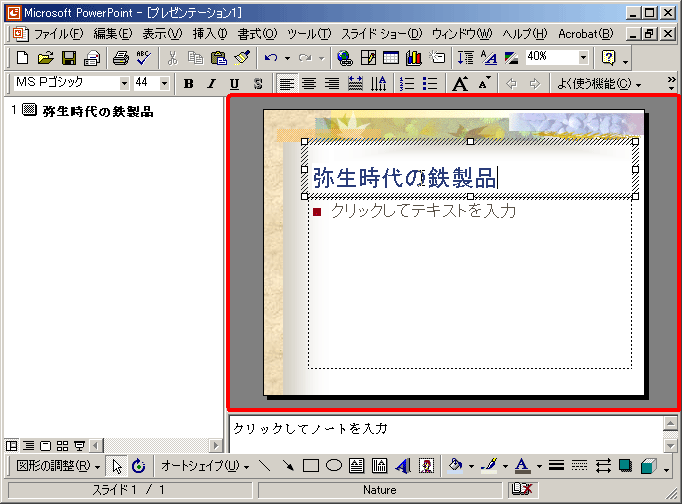Open Microsoft PowerPoint Help question mark icon
682x504 pixels.
pos(608,57)
